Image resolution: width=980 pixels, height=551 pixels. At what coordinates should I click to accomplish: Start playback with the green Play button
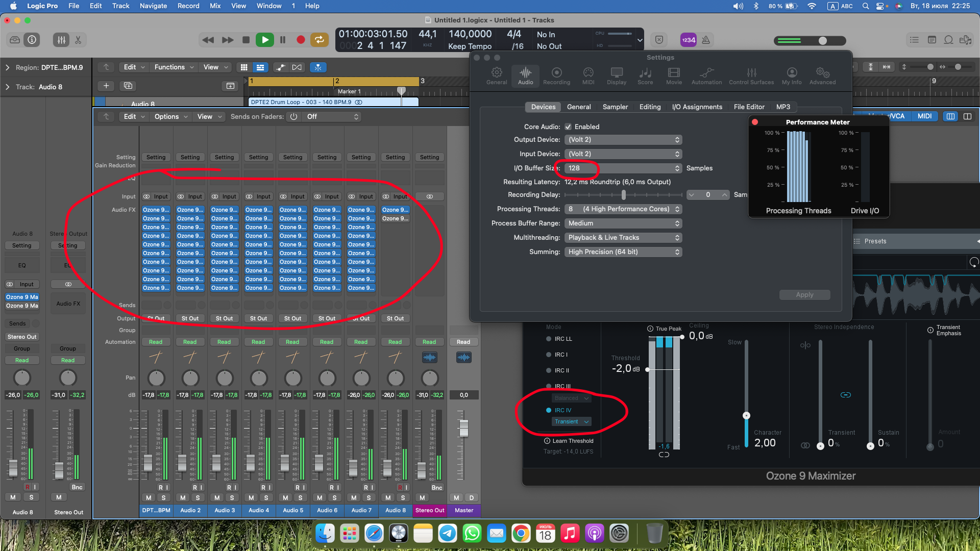pyautogui.click(x=264, y=40)
